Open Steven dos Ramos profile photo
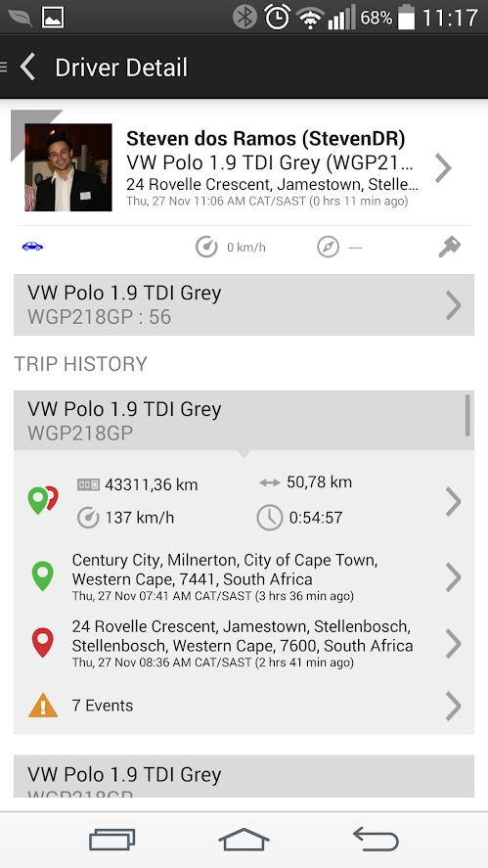This screenshot has height=868, width=488. click(x=68, y=167)
